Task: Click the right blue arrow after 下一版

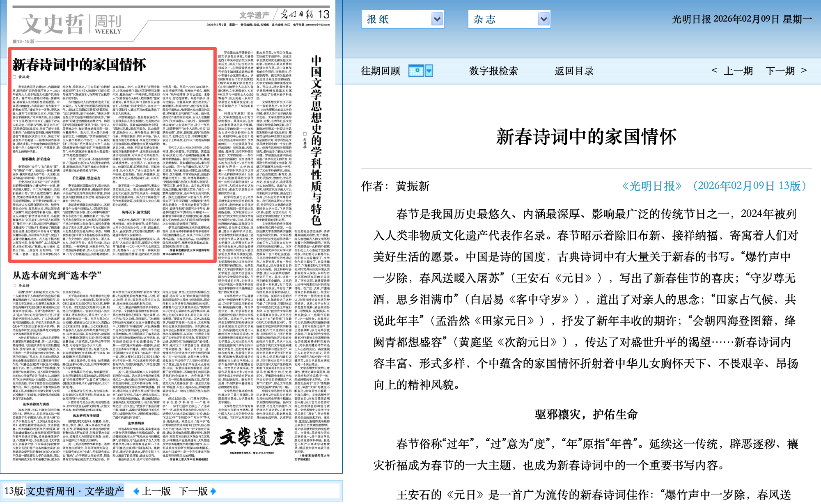Action: coord(213,491)
